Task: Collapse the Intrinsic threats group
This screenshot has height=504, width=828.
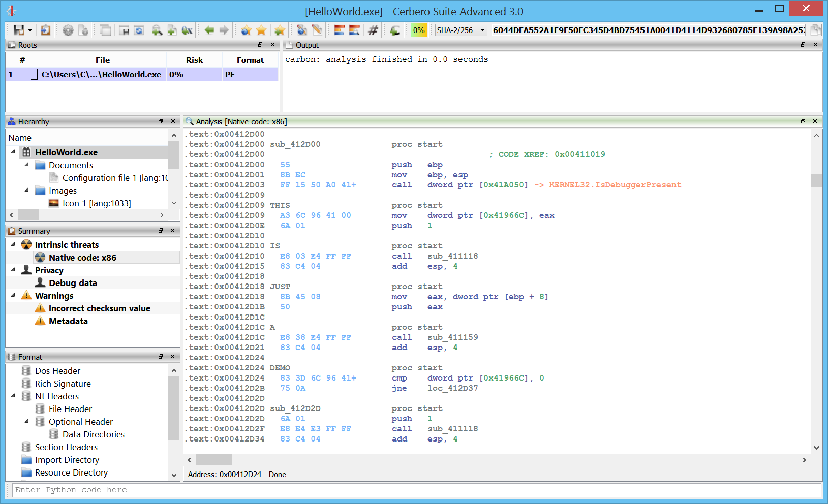Action: click(x=13, y=244)
